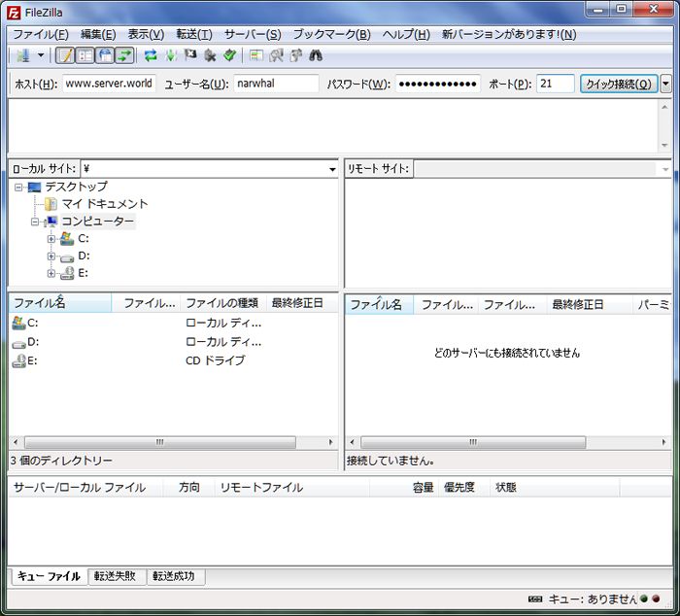Click the reconnect green checkmark icon
Screen dimensions: 680x616
pyautogui.click(x=229, y=55)
